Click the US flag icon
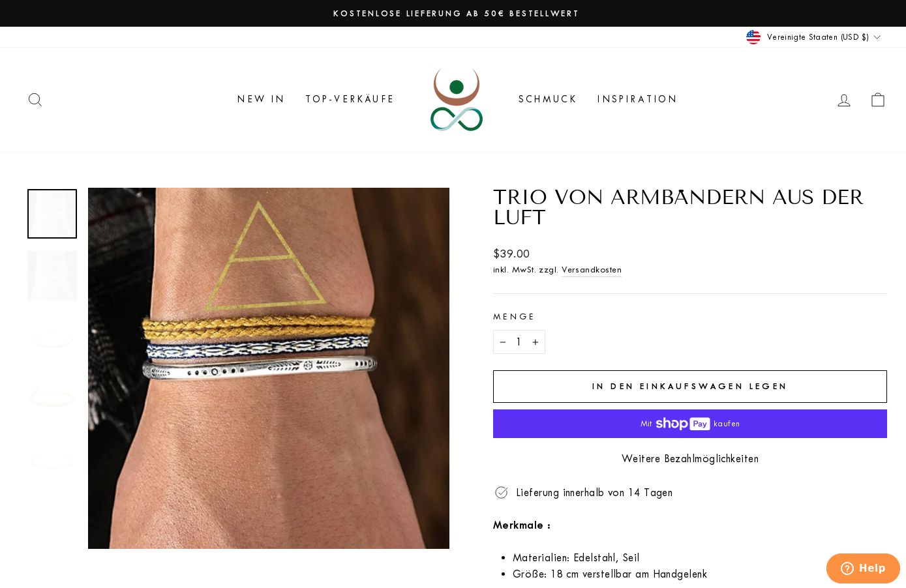 tap(753, 37)
